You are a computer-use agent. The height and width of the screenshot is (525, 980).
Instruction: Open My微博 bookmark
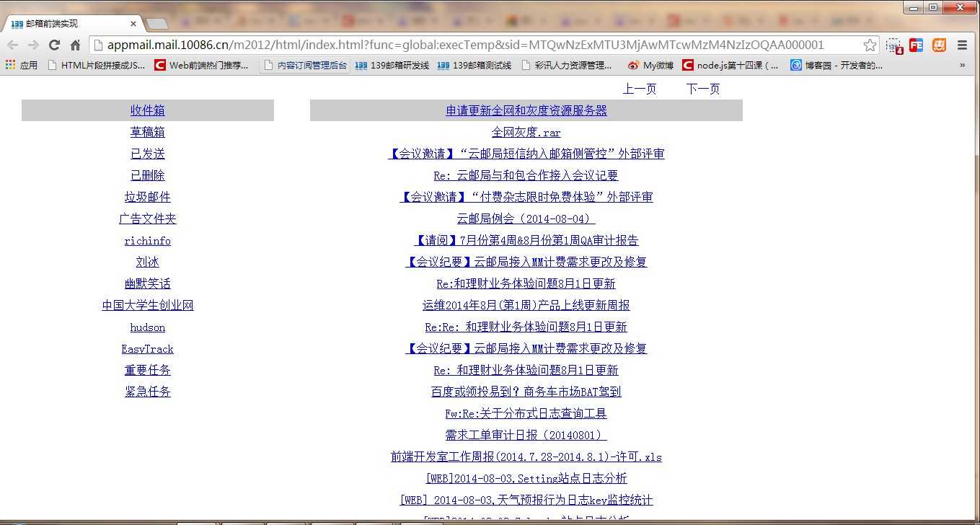(650, 65)
